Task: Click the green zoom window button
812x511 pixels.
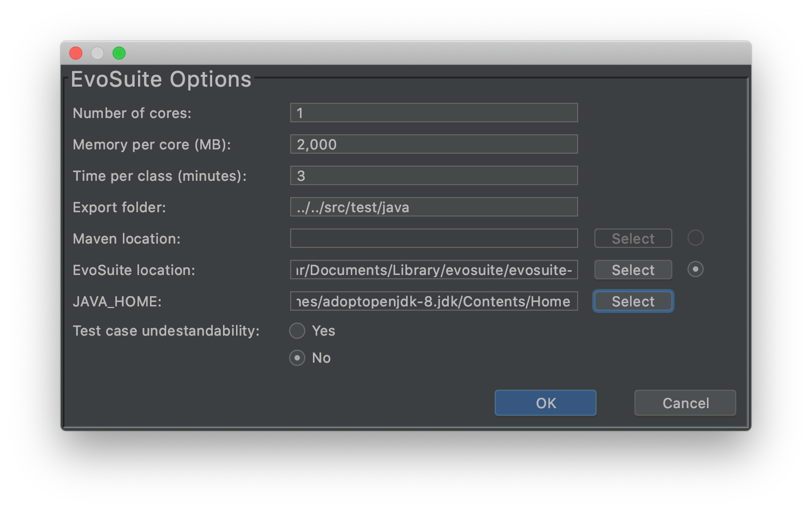Action: (x=119, y=53)
